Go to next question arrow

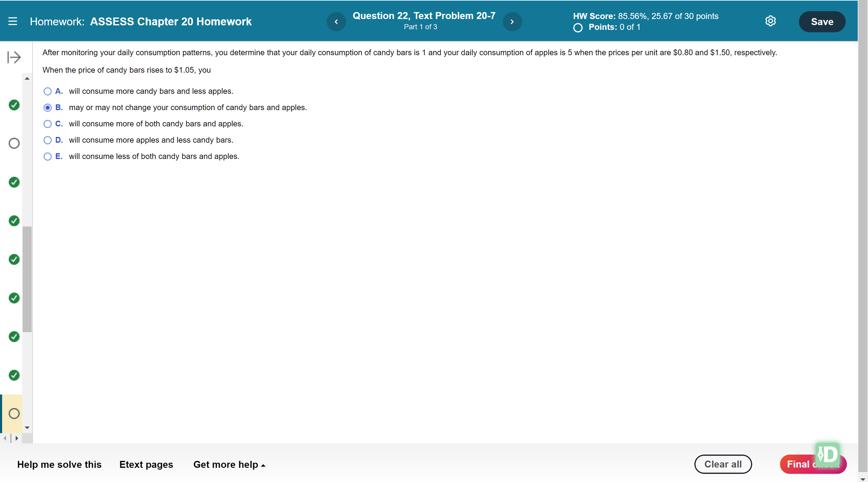(x=512, y=22)
